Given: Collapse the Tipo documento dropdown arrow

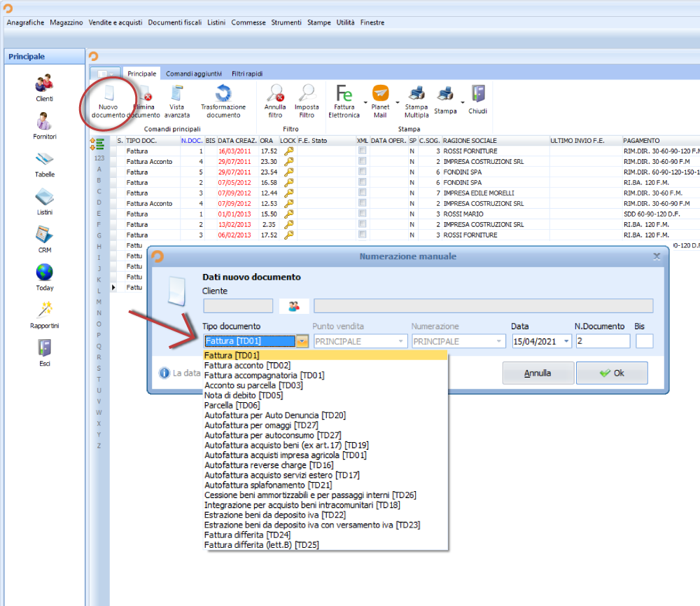Looking at the screenshot, I should coord(302,341).
